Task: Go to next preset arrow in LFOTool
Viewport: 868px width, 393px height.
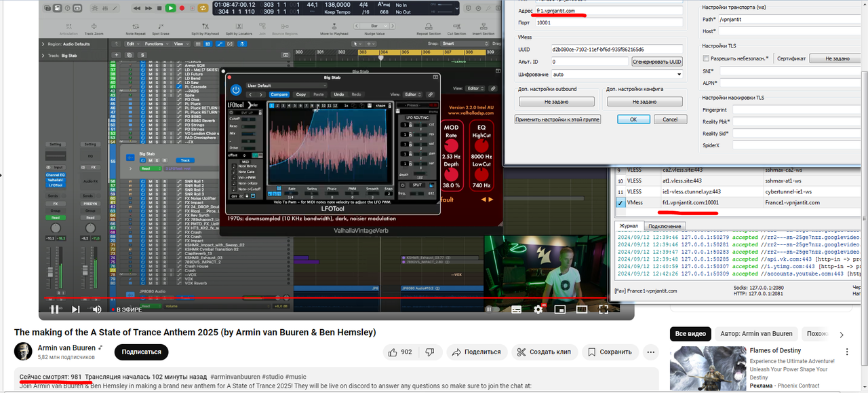Action: (x=262, y=94)
